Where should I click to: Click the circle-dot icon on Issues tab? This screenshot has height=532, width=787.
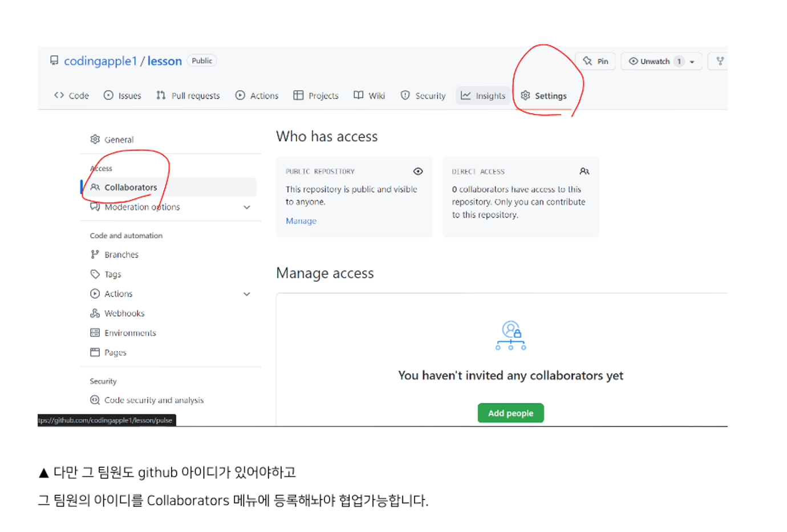pos(108,95)
